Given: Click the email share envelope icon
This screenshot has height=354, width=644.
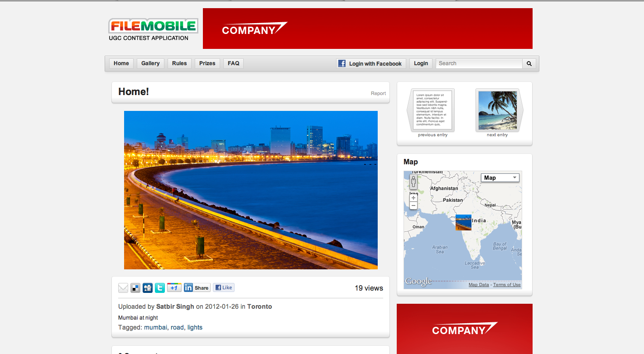Looking at the screenshot, I should 123,288.
